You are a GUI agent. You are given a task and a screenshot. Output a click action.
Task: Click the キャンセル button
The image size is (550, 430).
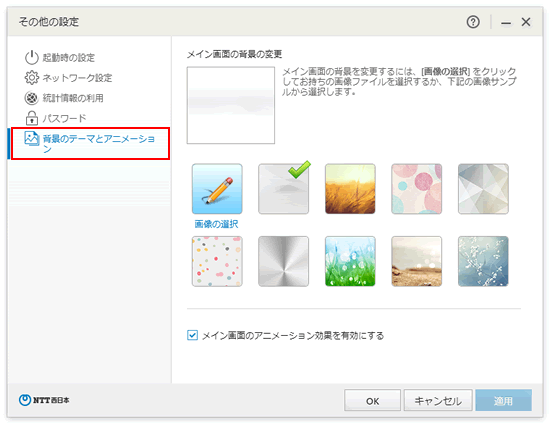tap(438, 401)
